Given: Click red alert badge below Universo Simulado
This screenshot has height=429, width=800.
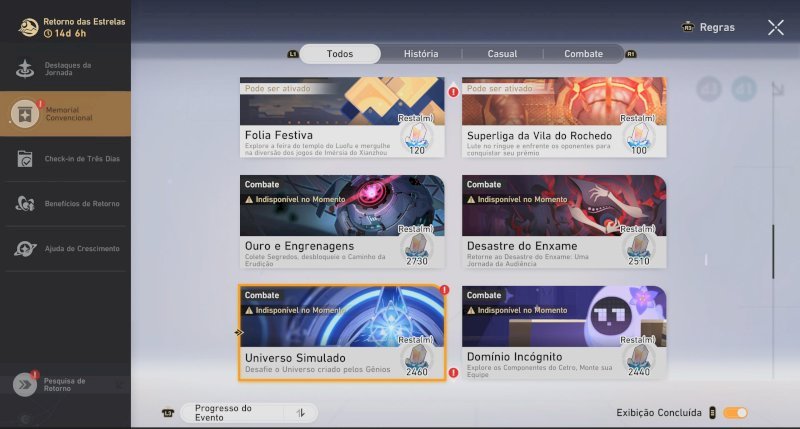Looking at the screenshot, I should [x=453, y=373].
